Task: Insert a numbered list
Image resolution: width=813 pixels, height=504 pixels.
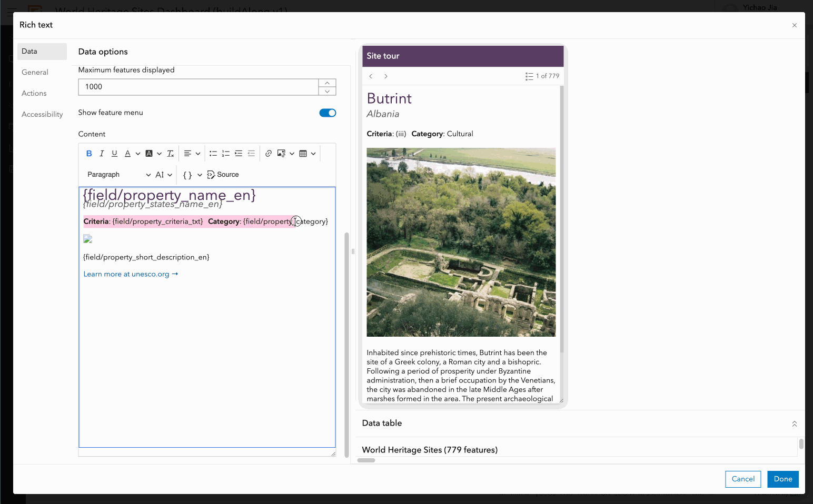Action: point(226,154)
